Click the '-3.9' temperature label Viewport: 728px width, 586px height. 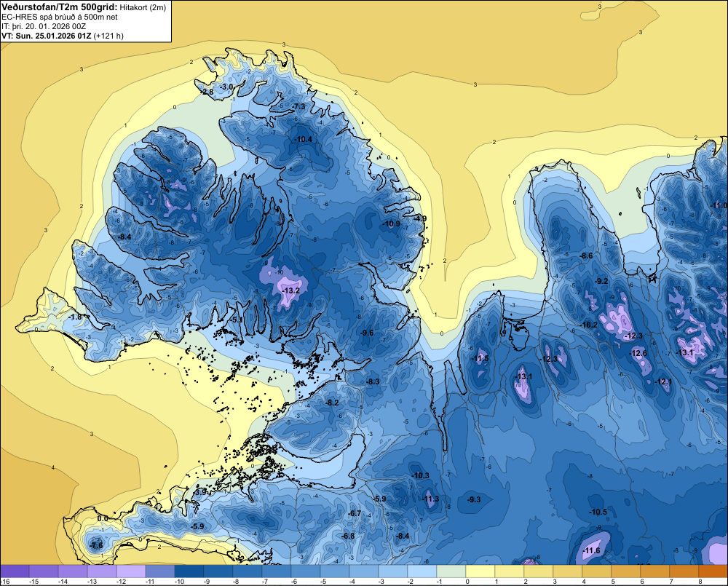pos(199,492)
